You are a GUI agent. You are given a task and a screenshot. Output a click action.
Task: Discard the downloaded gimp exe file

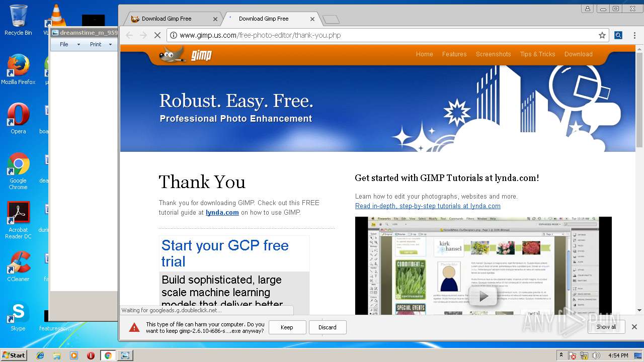(x=327, y=327)
